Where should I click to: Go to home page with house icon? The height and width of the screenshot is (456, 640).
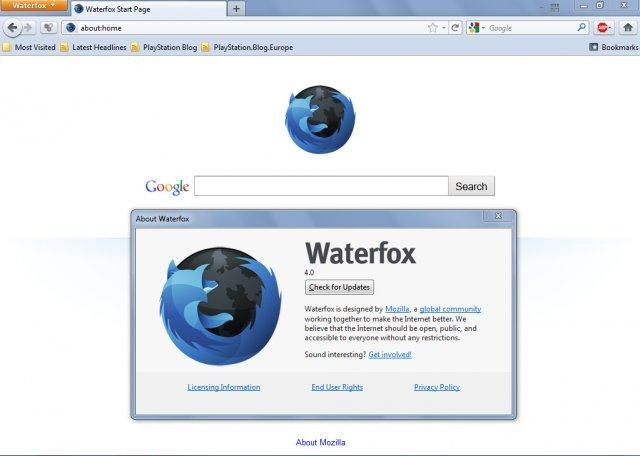628,28
